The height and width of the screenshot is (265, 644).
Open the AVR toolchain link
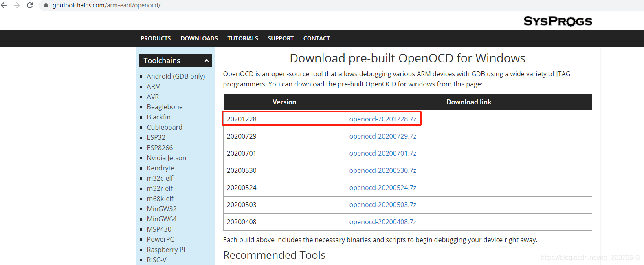pos(153,97)
